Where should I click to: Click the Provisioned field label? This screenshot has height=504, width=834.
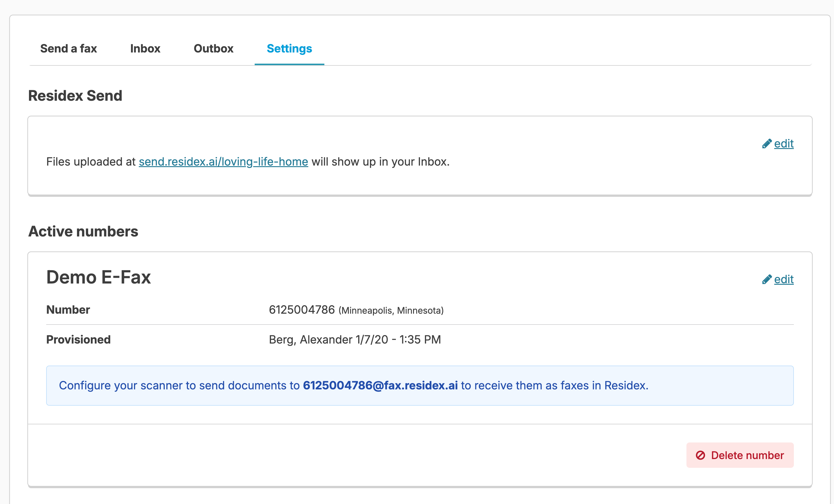coord(78,339)
